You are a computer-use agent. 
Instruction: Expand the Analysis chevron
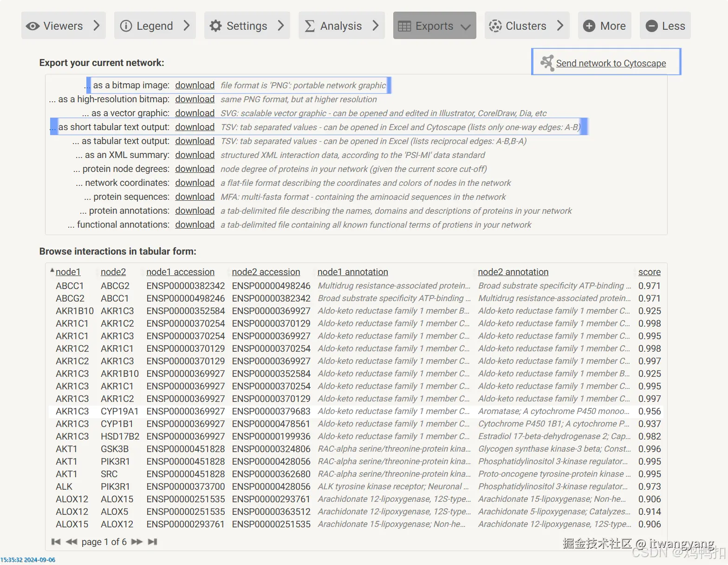click(375, 26)
